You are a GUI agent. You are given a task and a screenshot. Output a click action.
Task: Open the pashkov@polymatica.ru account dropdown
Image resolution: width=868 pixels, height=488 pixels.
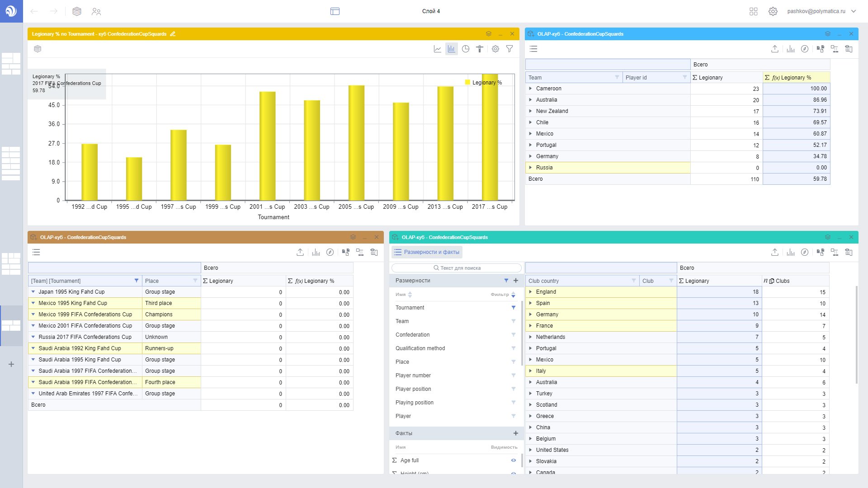821,11
